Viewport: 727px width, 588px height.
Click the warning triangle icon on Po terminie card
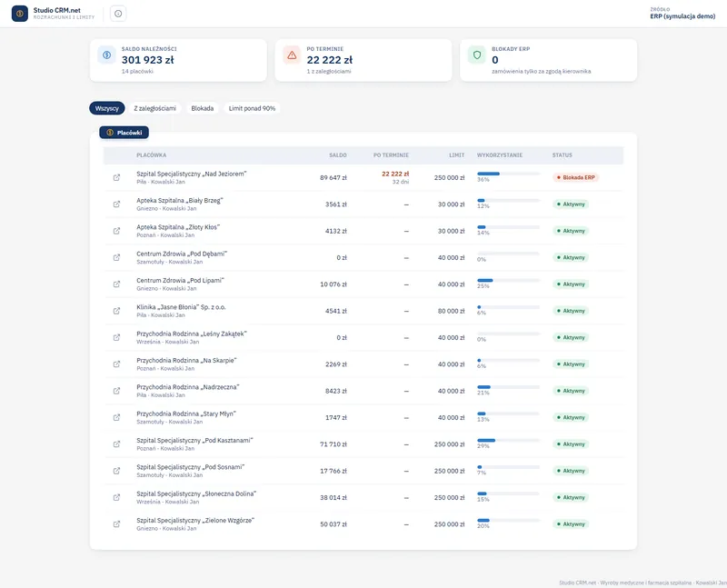click(292, 55)
